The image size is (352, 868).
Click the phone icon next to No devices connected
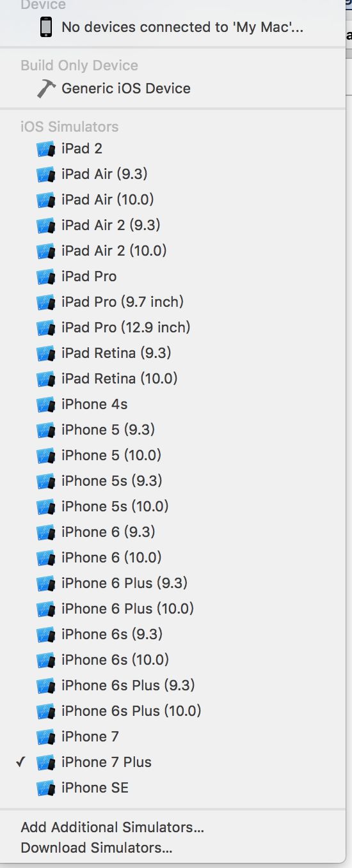46,27
